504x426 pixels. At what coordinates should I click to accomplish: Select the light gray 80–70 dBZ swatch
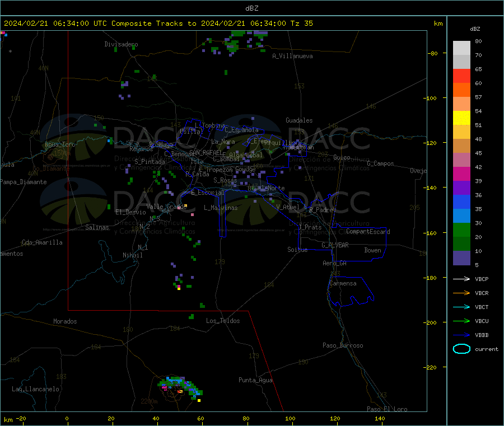coord(461,48)
